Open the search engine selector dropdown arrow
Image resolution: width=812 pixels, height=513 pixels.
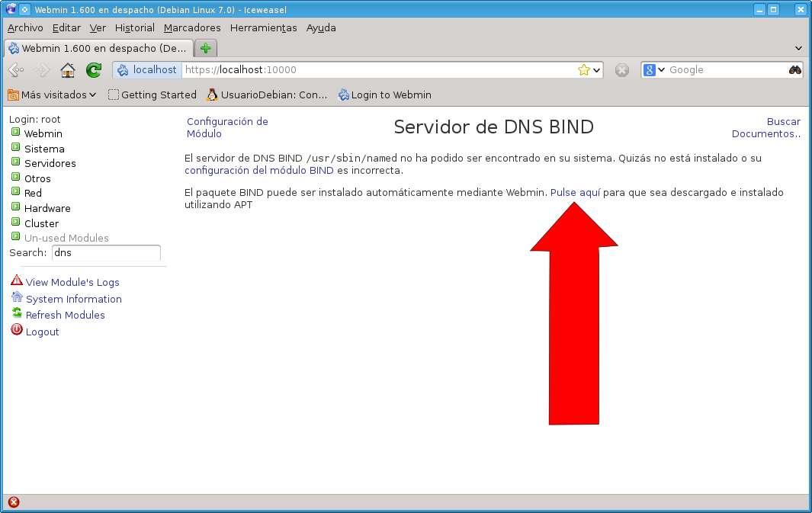click(660, 69)
